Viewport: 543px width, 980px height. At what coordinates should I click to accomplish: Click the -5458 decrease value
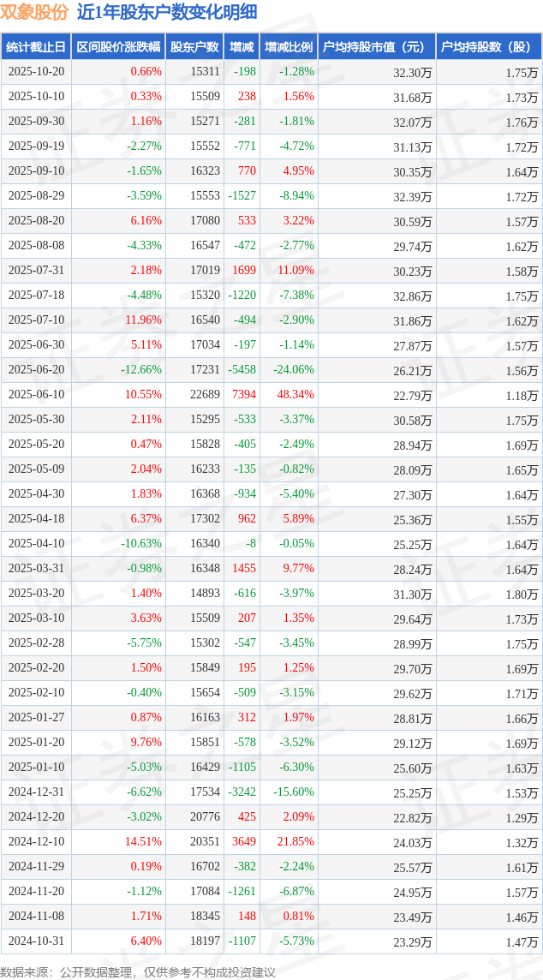(x=242, y=370)
